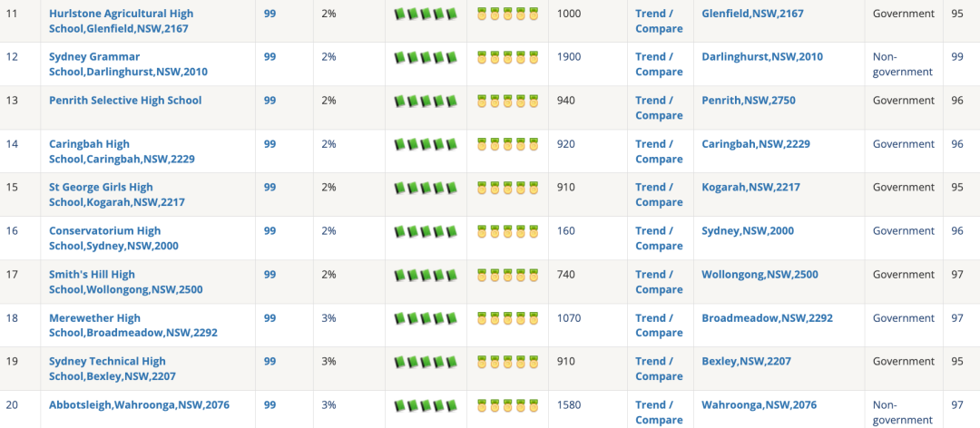The height and width of the screenshot is (428, 980).
Task: Open Trend / Compare for Hurlstone Agricultural
Action: pos(659,21)
